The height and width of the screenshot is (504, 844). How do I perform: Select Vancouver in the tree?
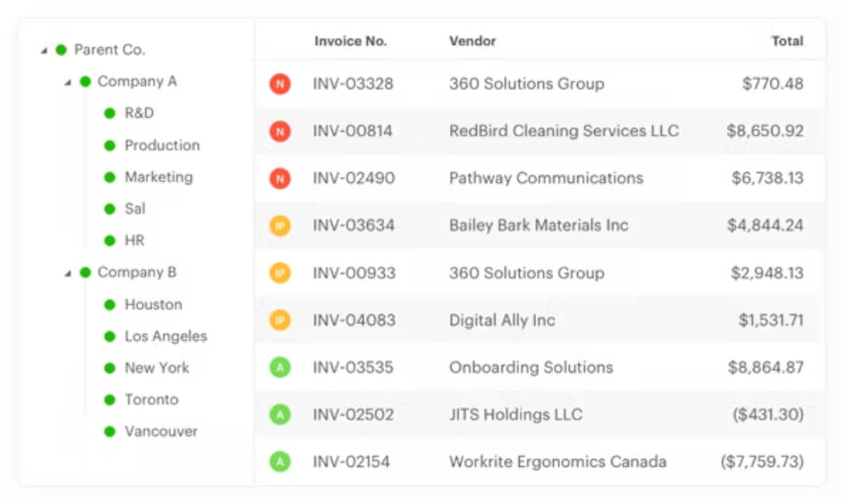pyautogui.click(x=161, y=431)
